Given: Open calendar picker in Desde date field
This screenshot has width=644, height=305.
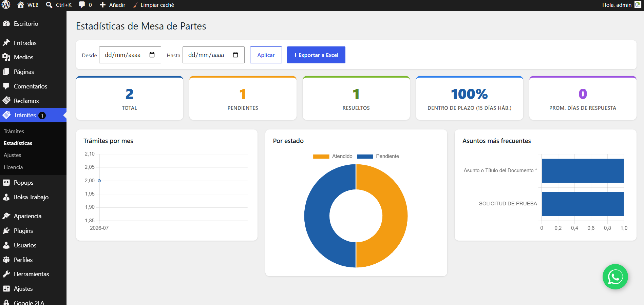Looking at the screenshot, I should pyautogui.click(x=152, y=55).
